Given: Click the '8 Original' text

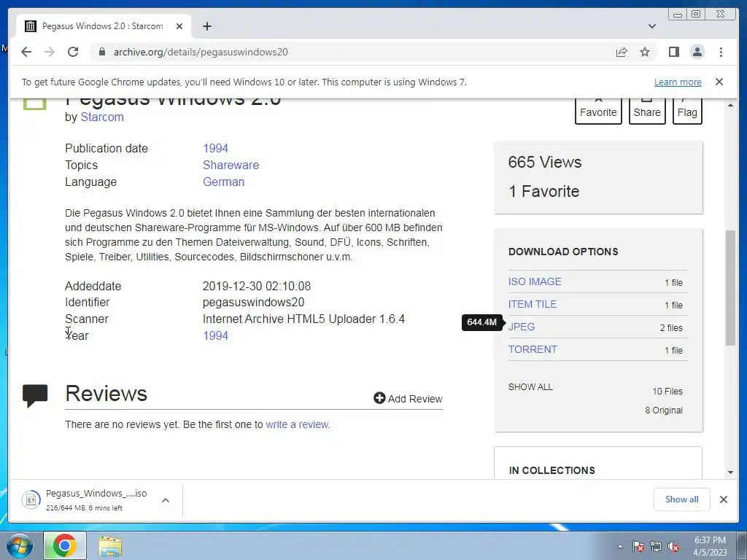Looking at the screenshot, I should click(664, 411).
